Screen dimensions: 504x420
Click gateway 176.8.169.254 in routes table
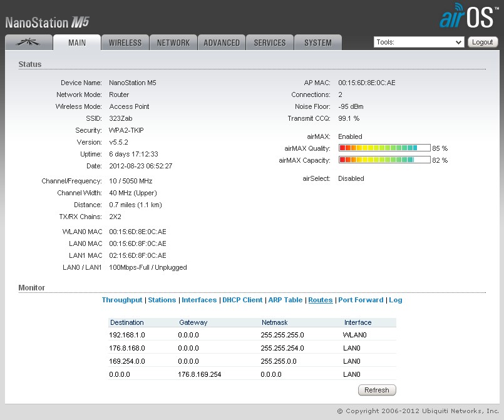point(200,374)
